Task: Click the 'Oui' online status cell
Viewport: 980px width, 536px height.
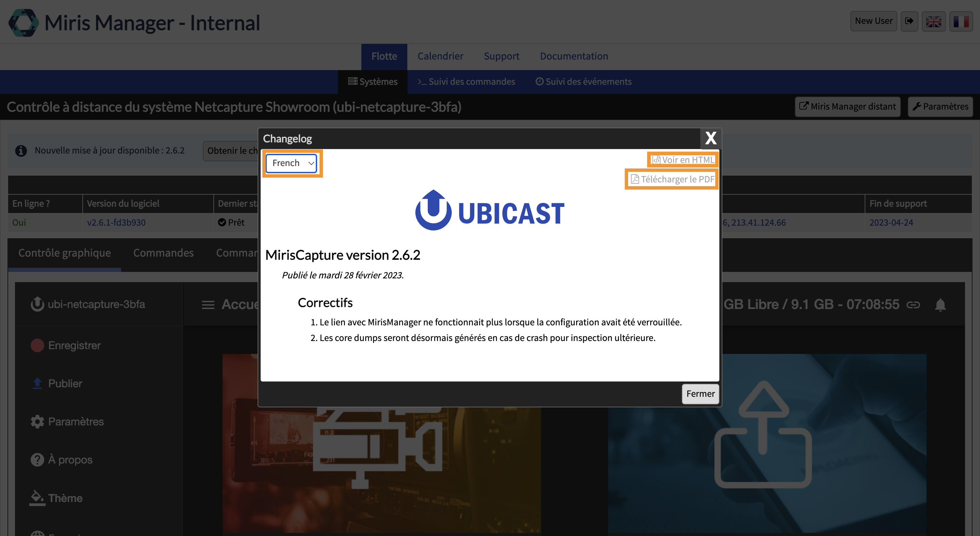Action: [x=45, y=223]
